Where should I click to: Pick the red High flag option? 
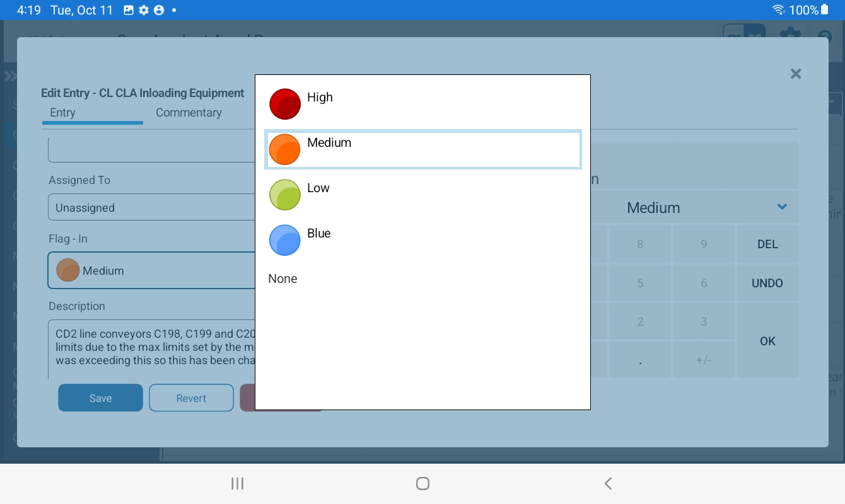point(422,105)
